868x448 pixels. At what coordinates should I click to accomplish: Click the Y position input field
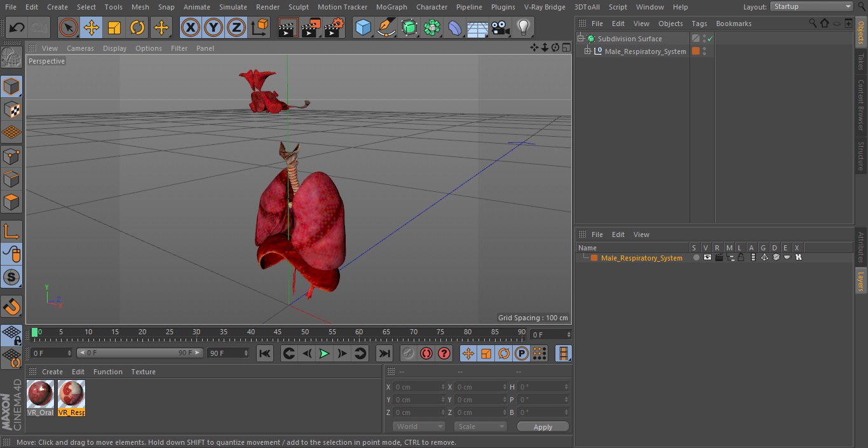tap(419, 400)
